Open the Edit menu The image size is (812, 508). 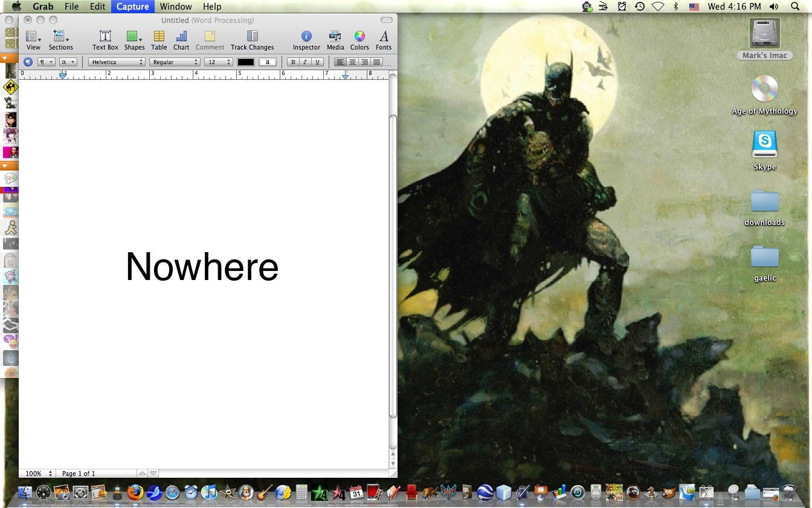[x=97, y=7]
